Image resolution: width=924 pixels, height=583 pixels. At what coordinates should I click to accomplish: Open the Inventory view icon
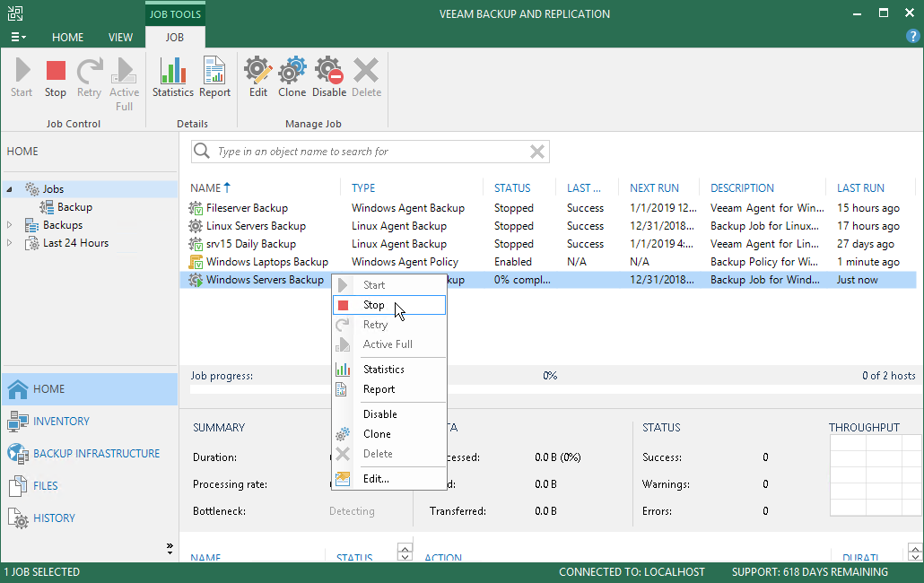pos(18,422)
